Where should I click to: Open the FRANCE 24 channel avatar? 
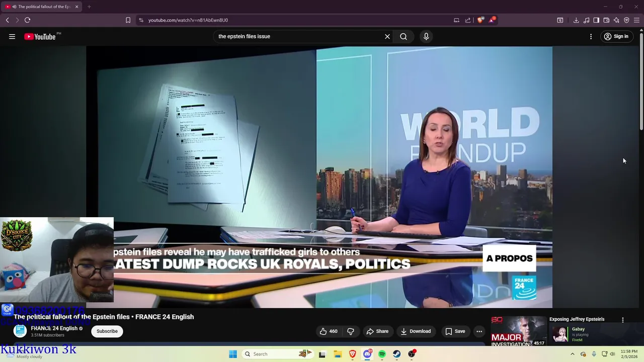pos(20,331)
